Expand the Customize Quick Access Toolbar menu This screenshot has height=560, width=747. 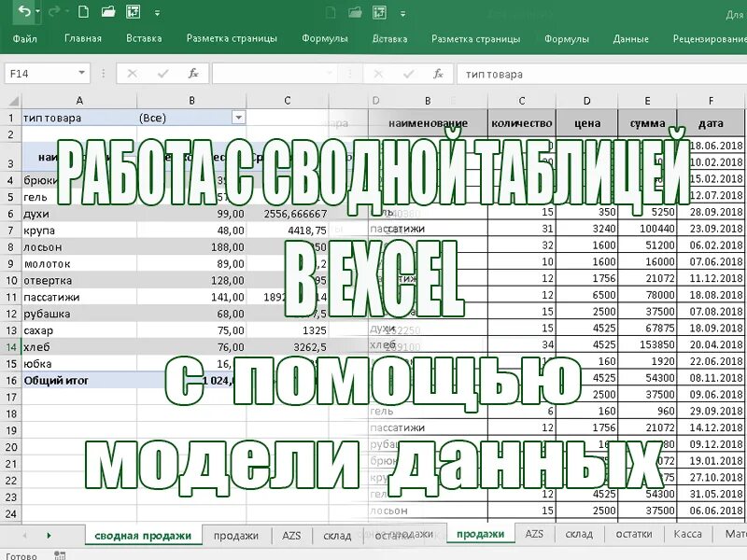point(157,12)
